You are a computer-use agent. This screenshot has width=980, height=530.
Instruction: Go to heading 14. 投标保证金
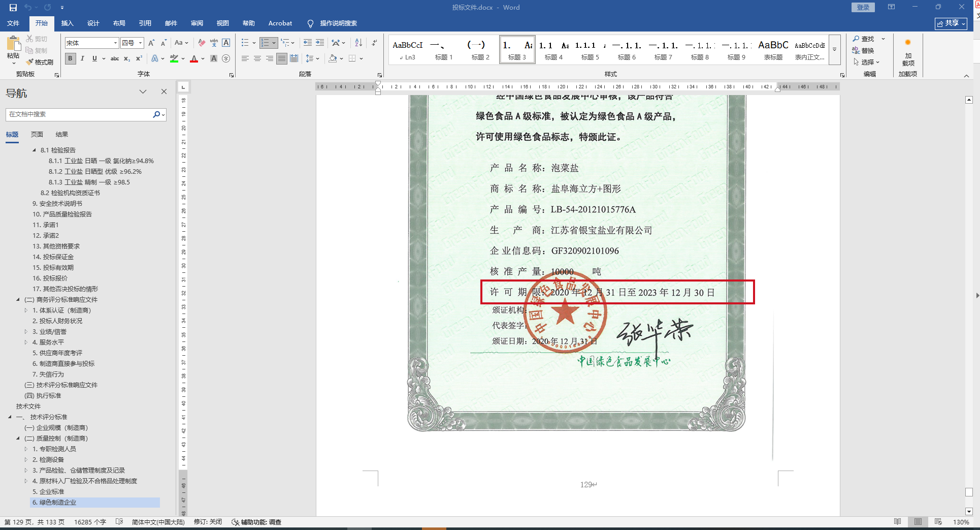click(53, 257)
